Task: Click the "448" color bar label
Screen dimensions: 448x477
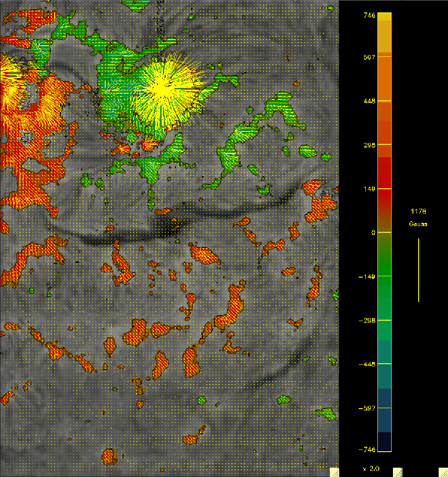Action: (369, 101)
